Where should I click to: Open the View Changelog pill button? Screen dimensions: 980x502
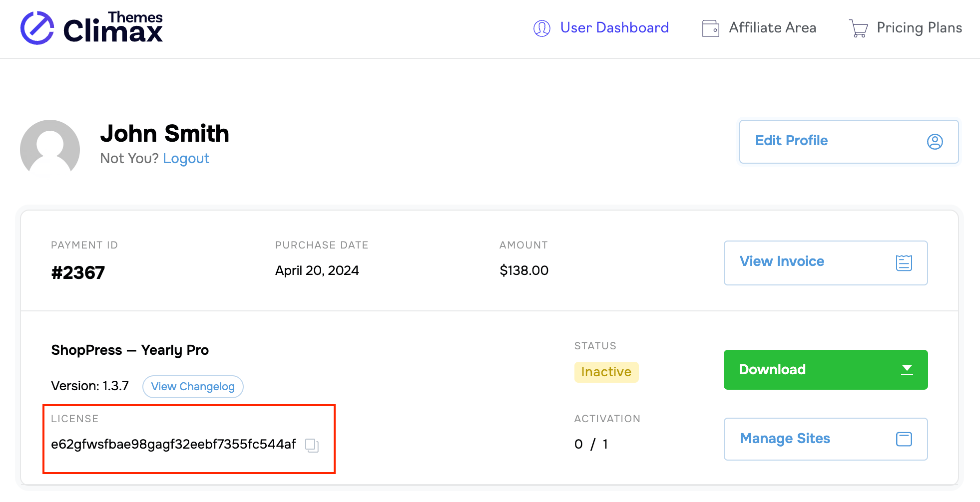(x=193, y=387)
